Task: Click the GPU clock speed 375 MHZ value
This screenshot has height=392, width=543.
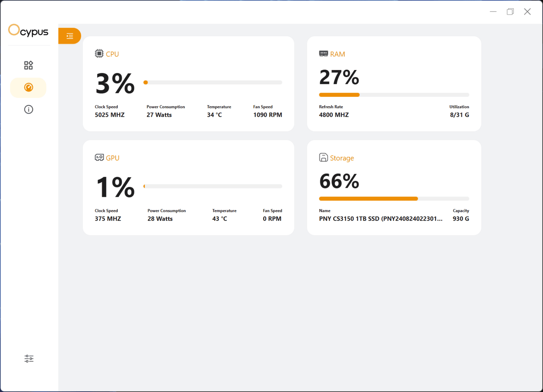Action: coord(108,219)
